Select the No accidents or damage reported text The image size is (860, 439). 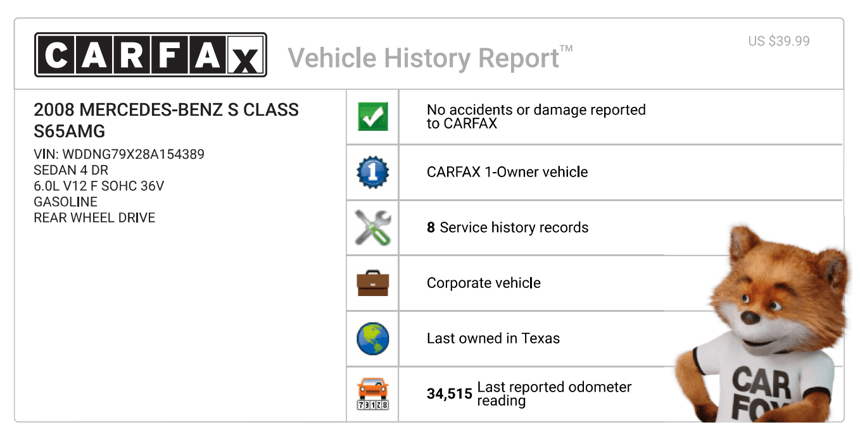(536, 117)
